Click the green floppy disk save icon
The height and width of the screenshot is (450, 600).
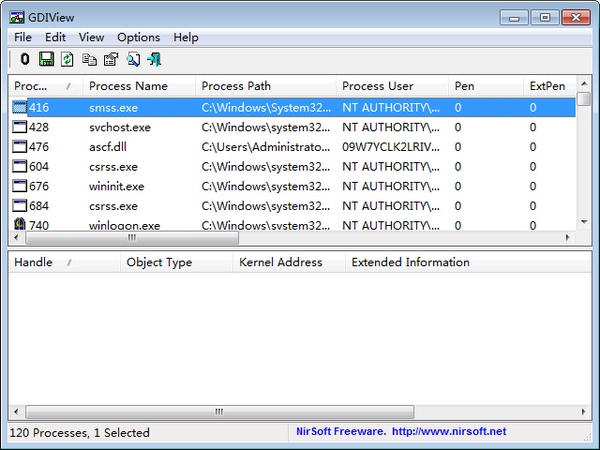click(46, 60)
